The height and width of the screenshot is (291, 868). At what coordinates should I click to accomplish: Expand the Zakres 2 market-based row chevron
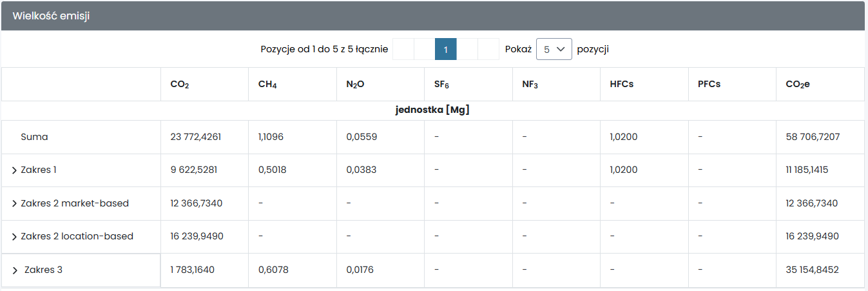[x=14, y=204]
